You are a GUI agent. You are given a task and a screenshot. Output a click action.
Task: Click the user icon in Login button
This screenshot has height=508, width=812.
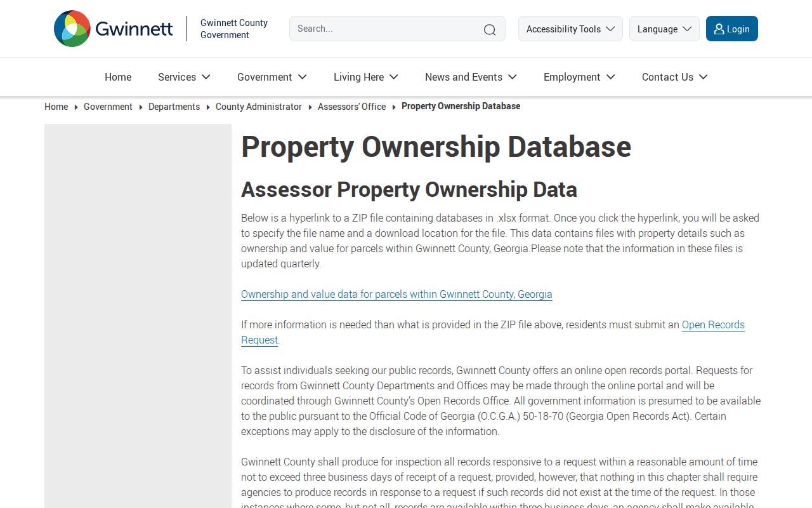tap(719, 29)
